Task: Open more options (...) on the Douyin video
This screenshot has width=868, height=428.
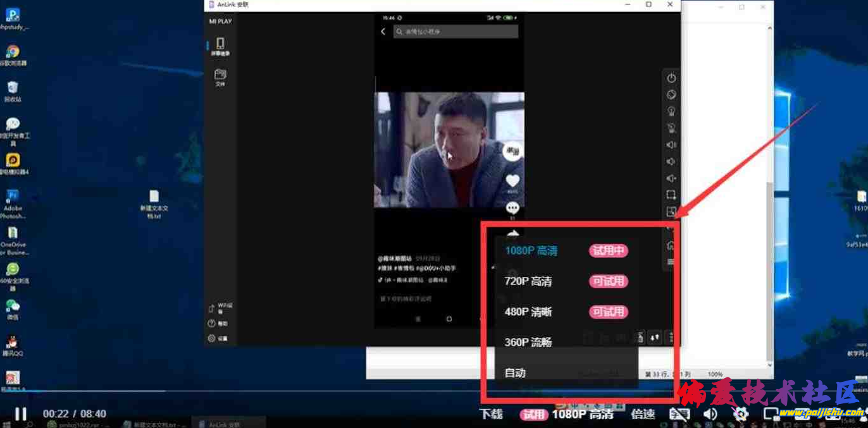Action: (x=512, y=207)
